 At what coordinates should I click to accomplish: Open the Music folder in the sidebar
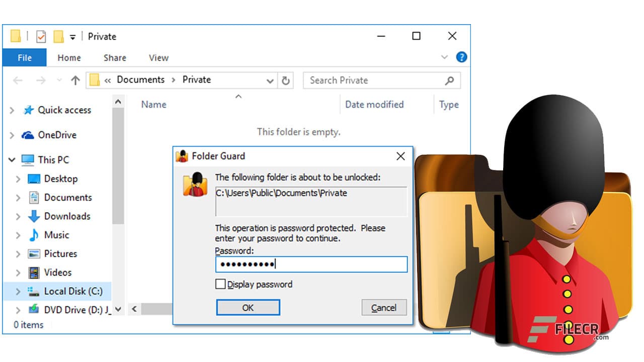pos(55,235)
